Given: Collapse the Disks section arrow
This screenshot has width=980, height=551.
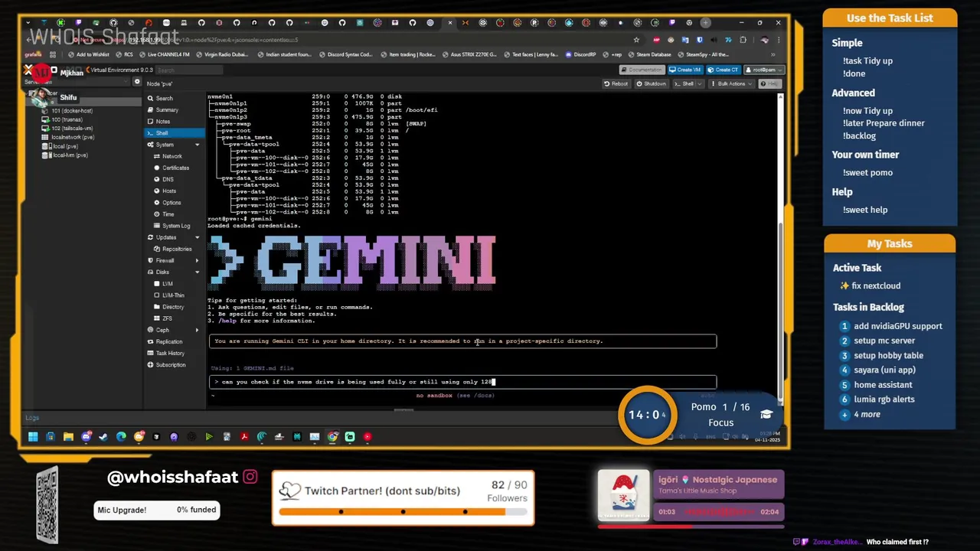Looking at the screenshot, I should tap(197, 272).
